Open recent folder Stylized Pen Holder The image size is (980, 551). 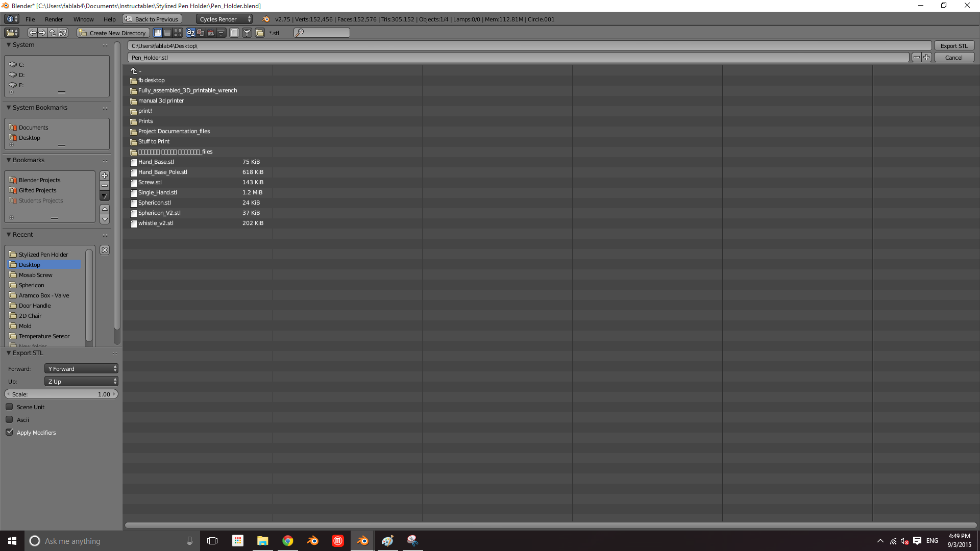pos(44,255)
